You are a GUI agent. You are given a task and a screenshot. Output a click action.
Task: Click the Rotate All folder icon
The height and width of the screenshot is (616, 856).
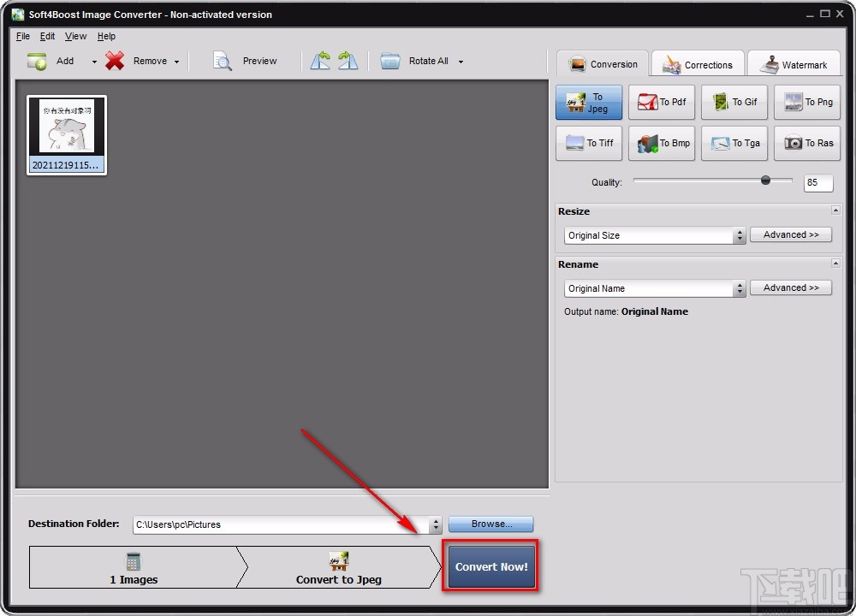pyautogui.click(x=389, y=61)
